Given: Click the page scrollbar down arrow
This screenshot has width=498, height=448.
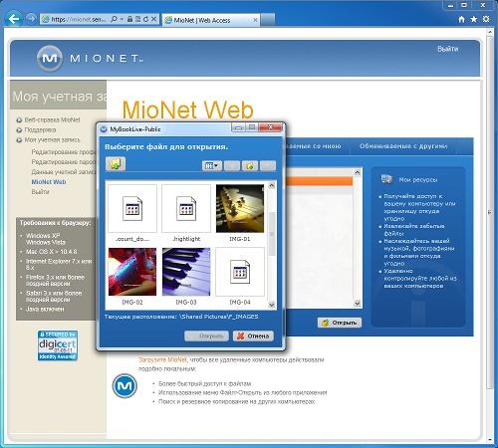Looking at the screenshot, I should point(490,440).
